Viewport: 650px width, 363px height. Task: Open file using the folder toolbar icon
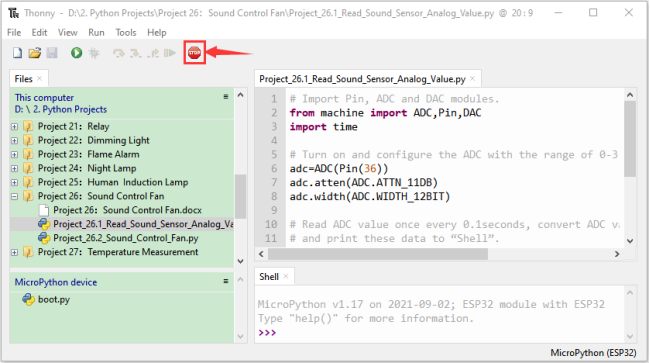(35, 53)
